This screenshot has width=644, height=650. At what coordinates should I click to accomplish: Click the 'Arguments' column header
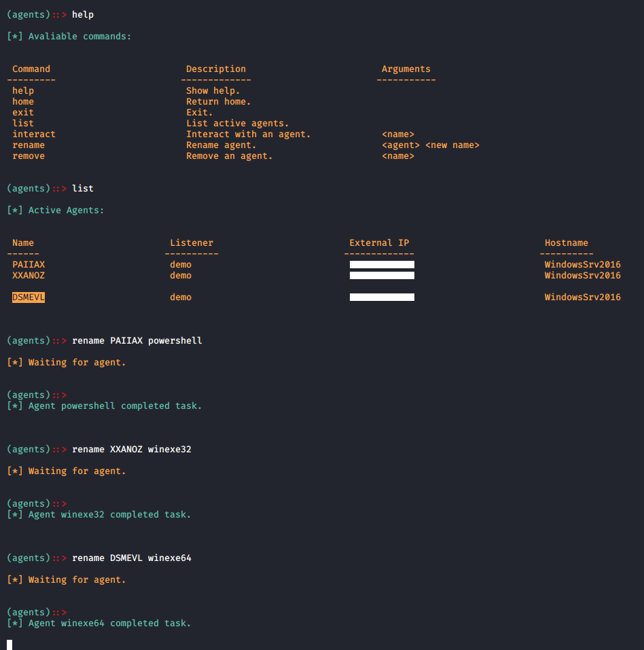coord(406,69)
